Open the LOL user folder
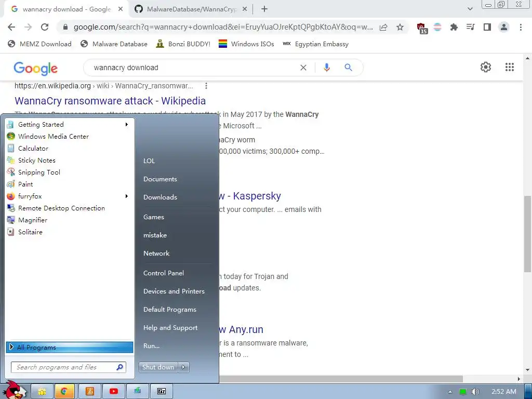 [149, 161]
